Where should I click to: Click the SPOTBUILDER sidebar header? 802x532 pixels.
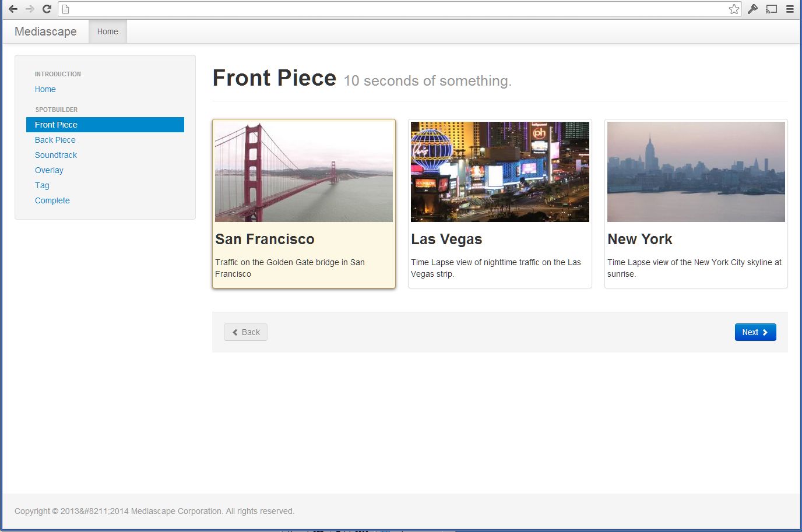pos(56,110)
